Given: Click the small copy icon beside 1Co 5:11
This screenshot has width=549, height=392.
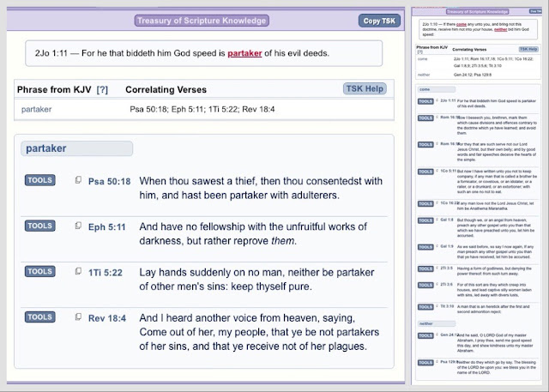Looking at the screenshot, I should pyautogui.click(x=437, y=172).
